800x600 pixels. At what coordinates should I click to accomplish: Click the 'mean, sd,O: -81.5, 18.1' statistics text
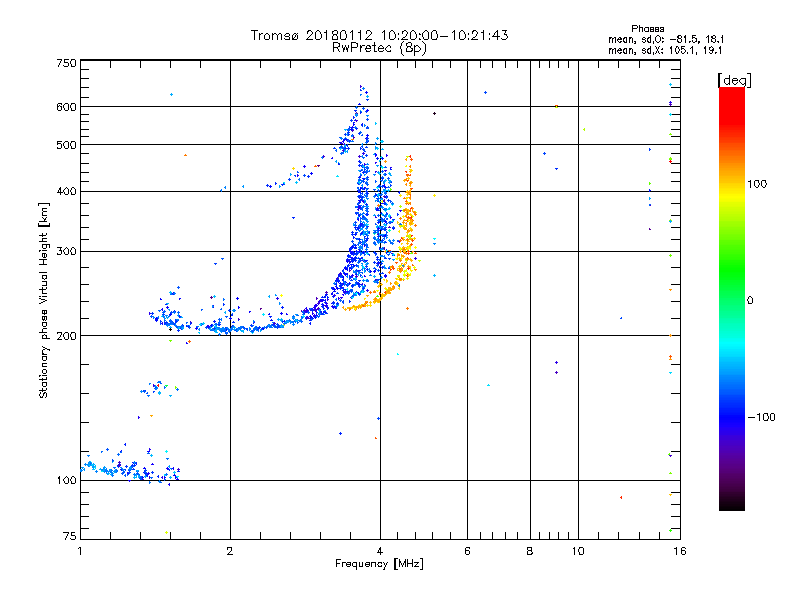click(x=666, y=39)
